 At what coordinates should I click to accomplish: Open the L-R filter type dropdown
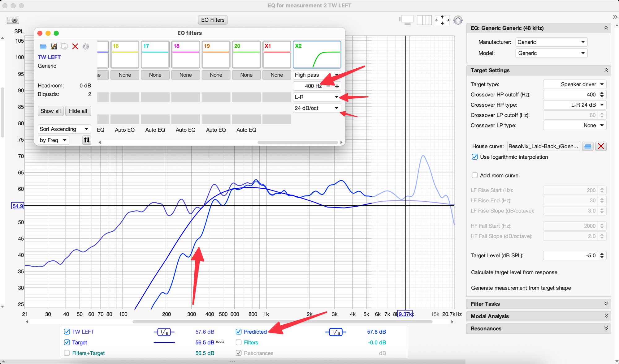[317, 97]
